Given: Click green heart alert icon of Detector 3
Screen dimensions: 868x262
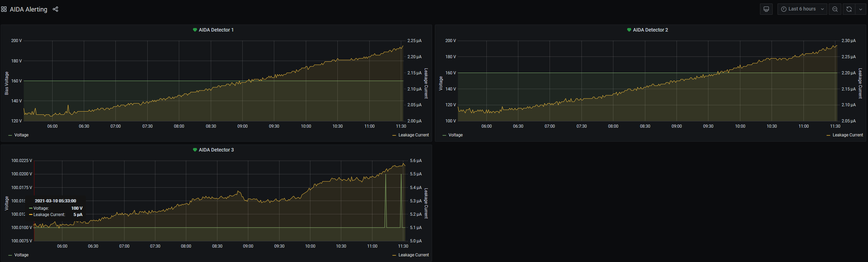Looking at the screenshot, I should coord(195,150).
